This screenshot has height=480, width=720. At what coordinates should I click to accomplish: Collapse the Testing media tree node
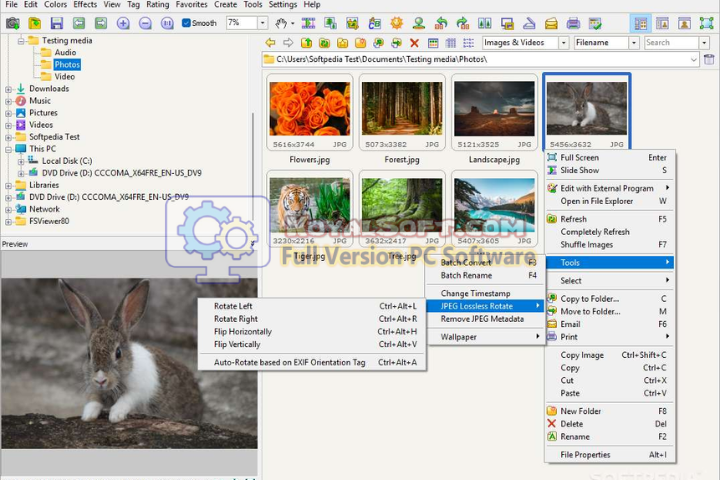(21, 41)
